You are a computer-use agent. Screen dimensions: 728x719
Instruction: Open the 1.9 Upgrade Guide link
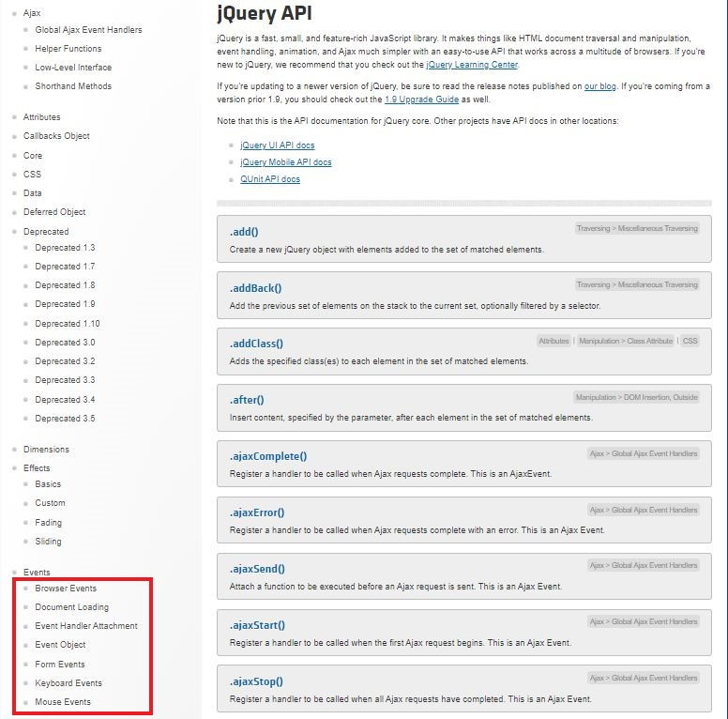tap(421, 99)
